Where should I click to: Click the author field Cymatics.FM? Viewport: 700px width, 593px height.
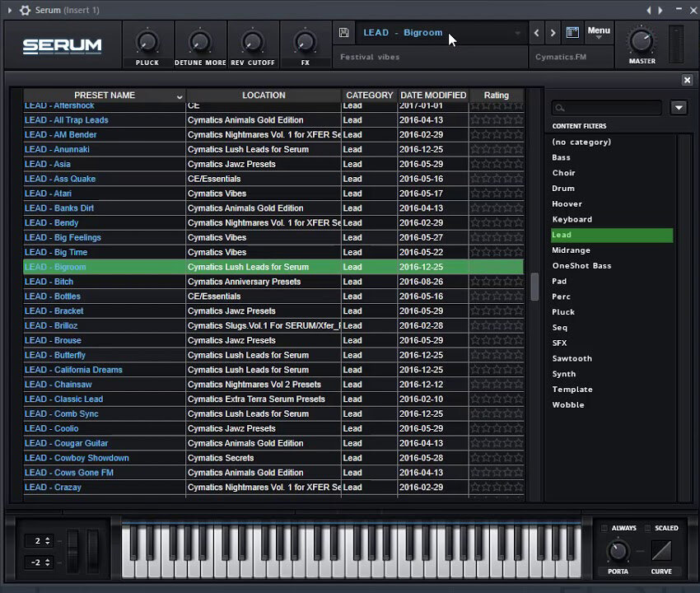click(x=561, y=57)
